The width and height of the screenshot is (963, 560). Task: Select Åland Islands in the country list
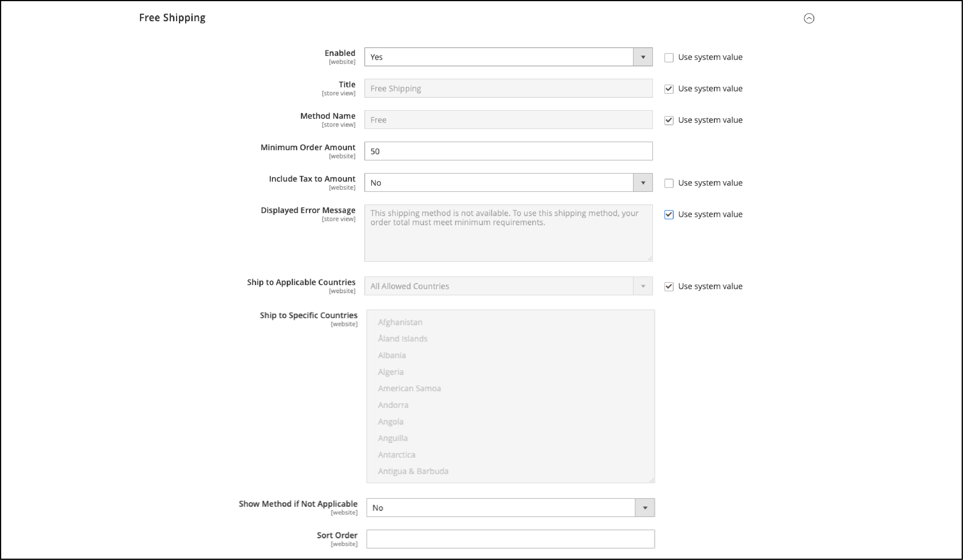pyautogui.click(x=403, y=339)
